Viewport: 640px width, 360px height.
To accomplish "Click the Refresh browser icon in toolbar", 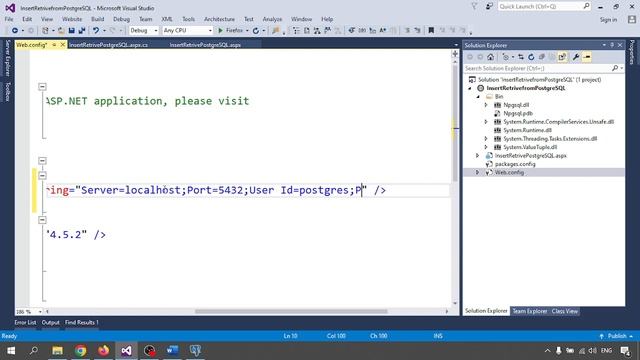I will tap(256, 31).
